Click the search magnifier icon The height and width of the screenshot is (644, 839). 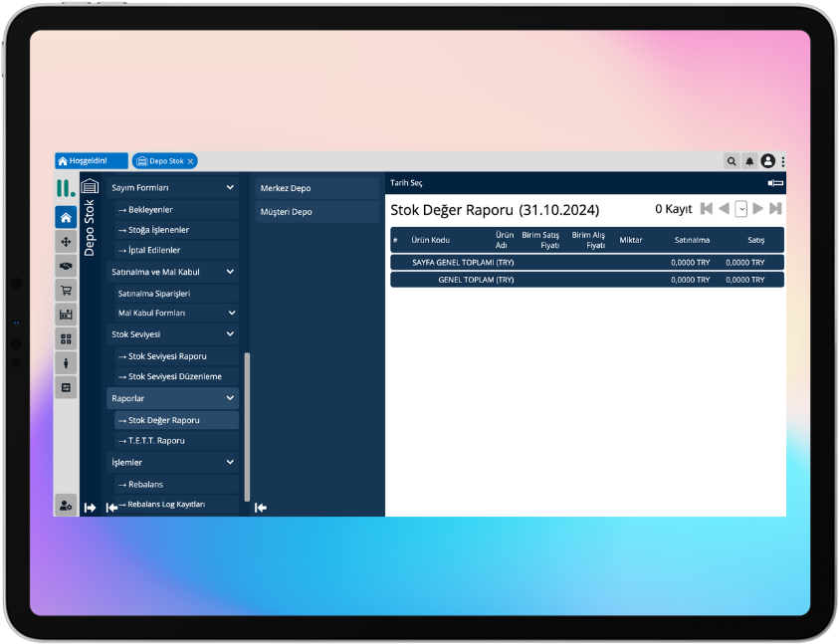(732, 161)
